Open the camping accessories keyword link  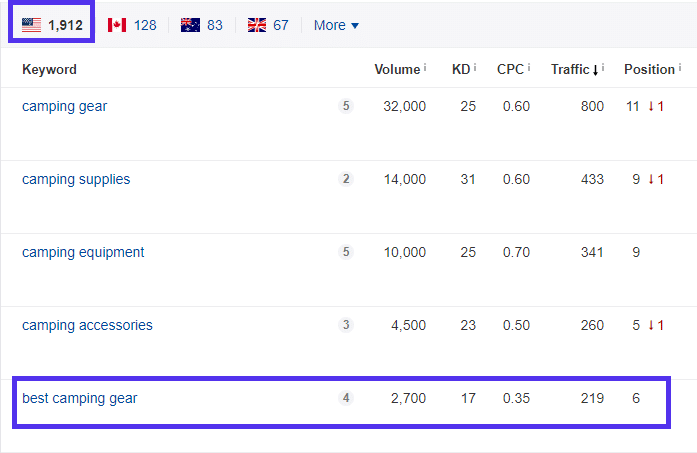tap(87, 325)
